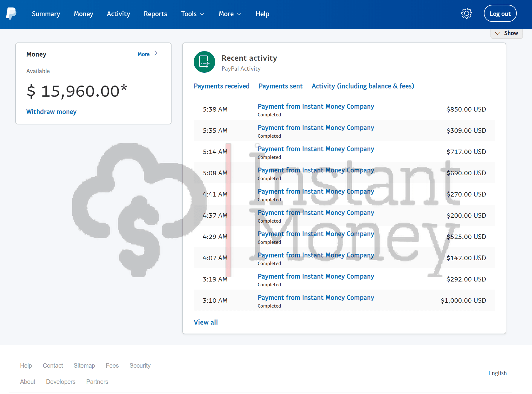Click the $147.00 USD amount
This screenshot has width=532, height=394.
coord(466,258)
